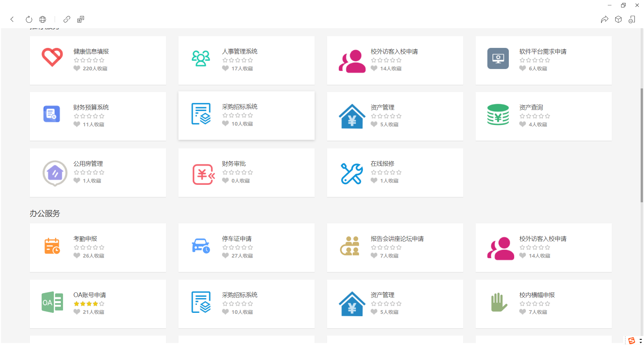Click the device icon in top-right toolbar
This screenshot has height=345, width=644.
(x=632, y=19)
